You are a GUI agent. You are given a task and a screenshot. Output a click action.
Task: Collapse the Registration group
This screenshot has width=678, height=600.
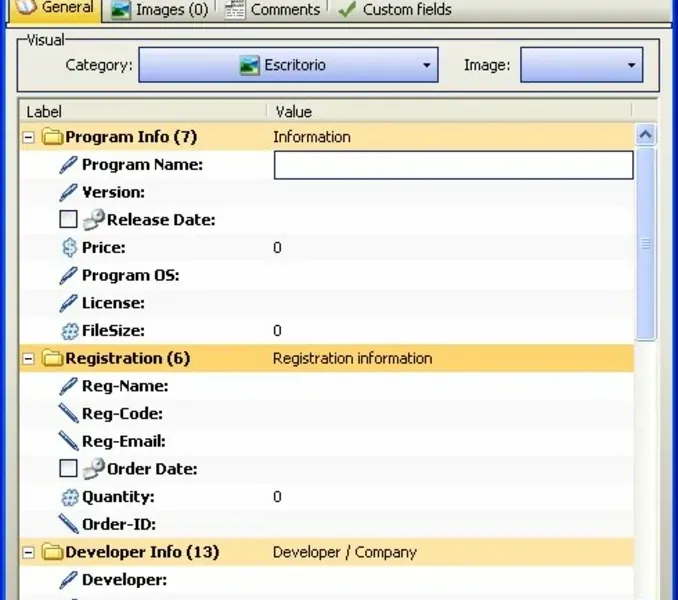pyautogui.click(x=29, y=359)
